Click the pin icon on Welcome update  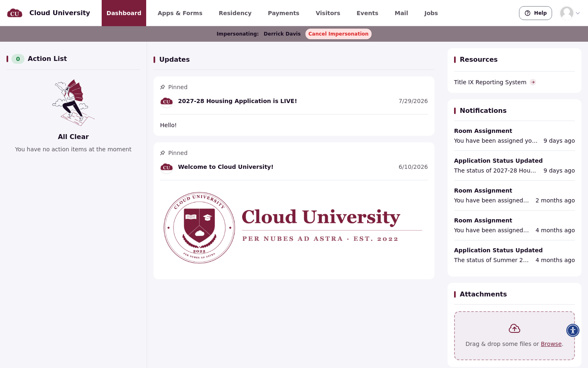[x=163, y=153]
